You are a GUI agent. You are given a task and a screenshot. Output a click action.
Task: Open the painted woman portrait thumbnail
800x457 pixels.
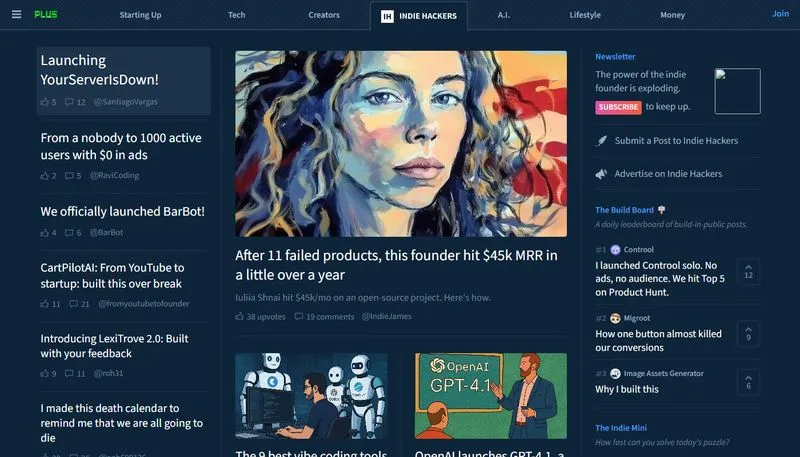coord(401,144)
